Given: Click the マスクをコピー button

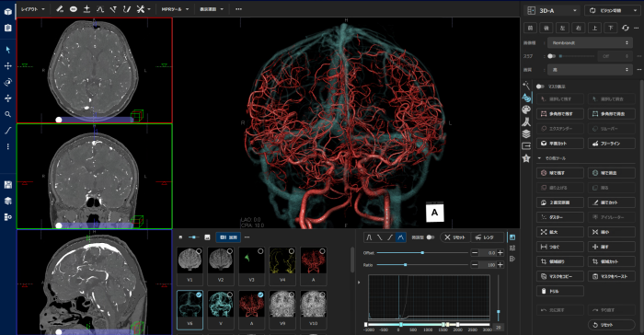Looking at the screenshot, I should 560,276.
